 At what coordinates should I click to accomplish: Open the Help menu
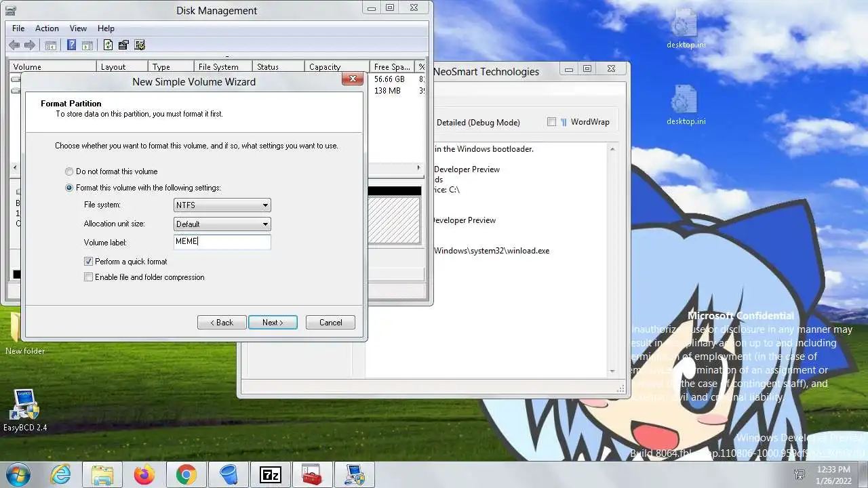pos(106,28)
